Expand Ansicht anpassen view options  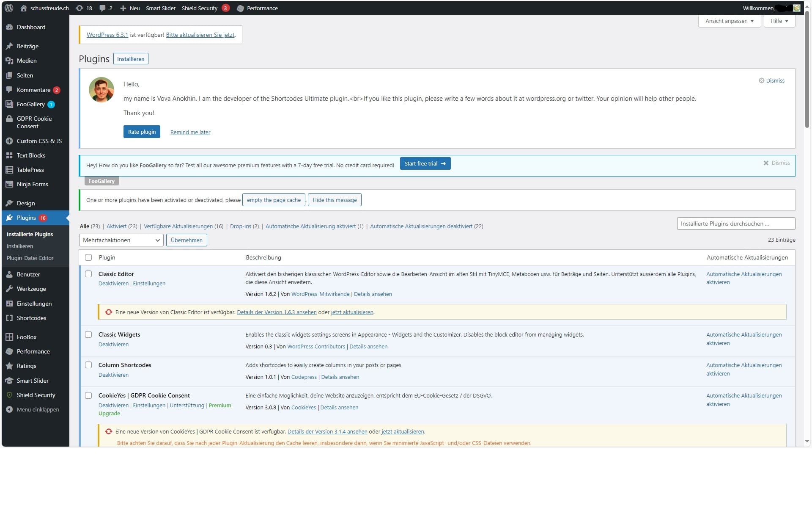[x=728, y=20]
